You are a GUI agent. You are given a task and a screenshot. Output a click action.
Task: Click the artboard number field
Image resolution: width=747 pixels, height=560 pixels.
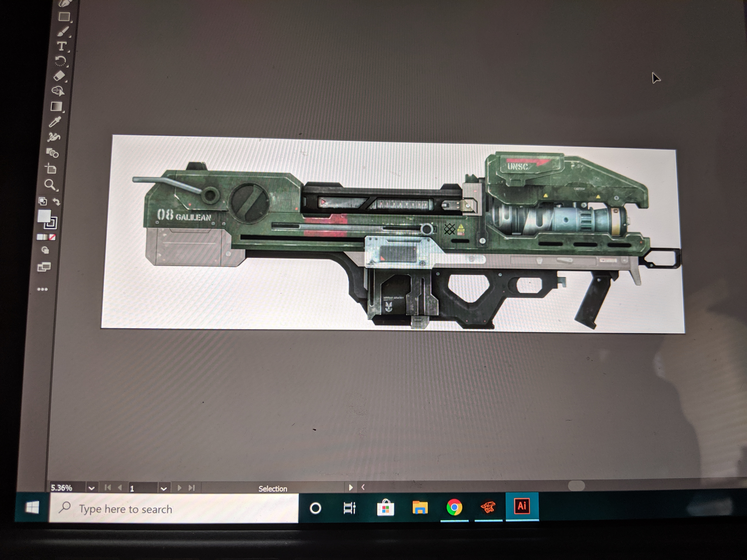tap(143, 488)
